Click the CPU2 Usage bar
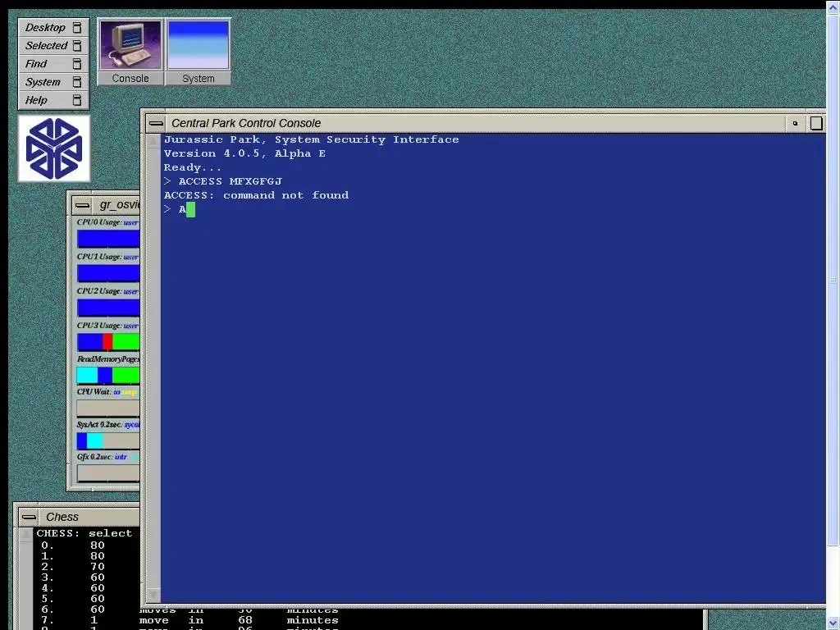This screenshot has height=630, width=840. (108, 308)
